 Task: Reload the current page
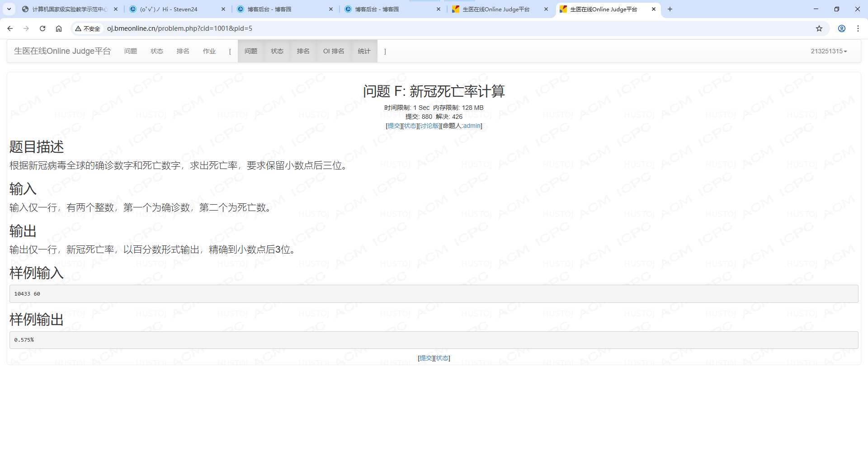pos(42,28)
